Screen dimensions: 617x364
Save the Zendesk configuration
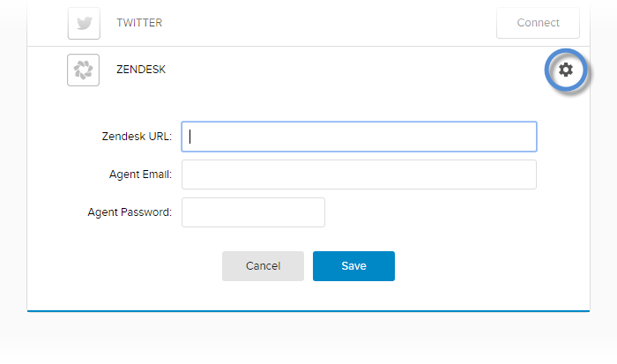pos(353,266)
